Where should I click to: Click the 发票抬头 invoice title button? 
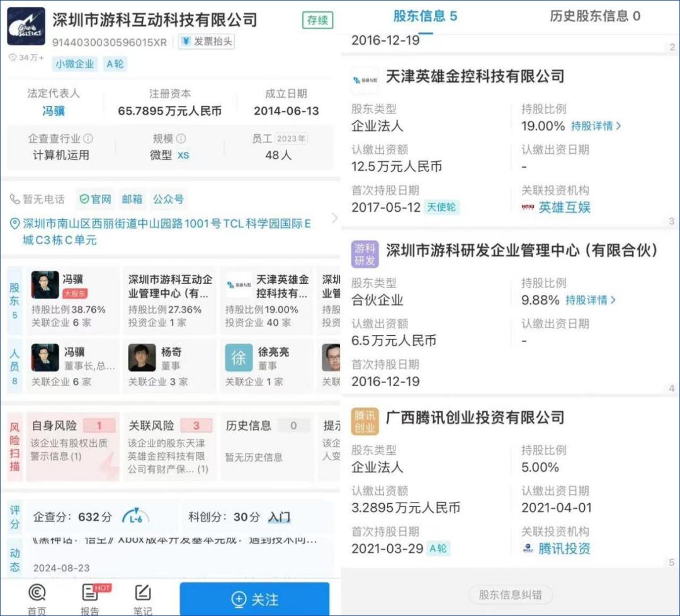click(207, 42)
